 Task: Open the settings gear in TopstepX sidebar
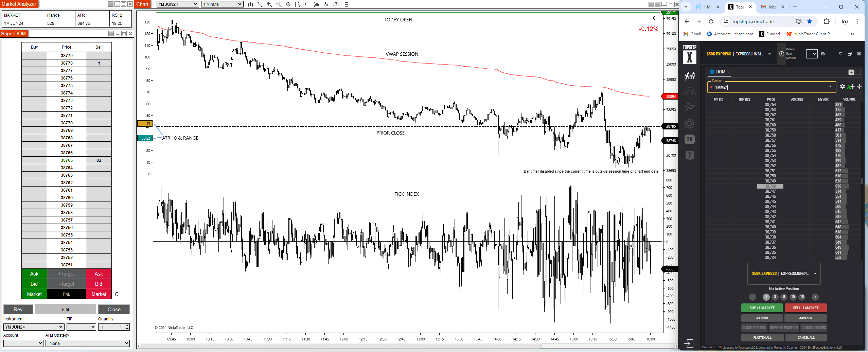coord(690,123)
